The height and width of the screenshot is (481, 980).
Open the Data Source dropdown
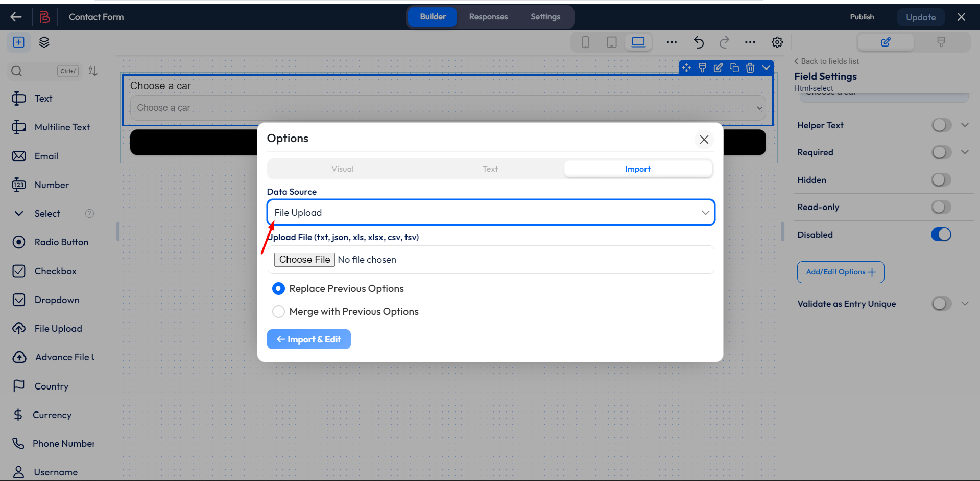pyautogui.click(x=490, y=212)
